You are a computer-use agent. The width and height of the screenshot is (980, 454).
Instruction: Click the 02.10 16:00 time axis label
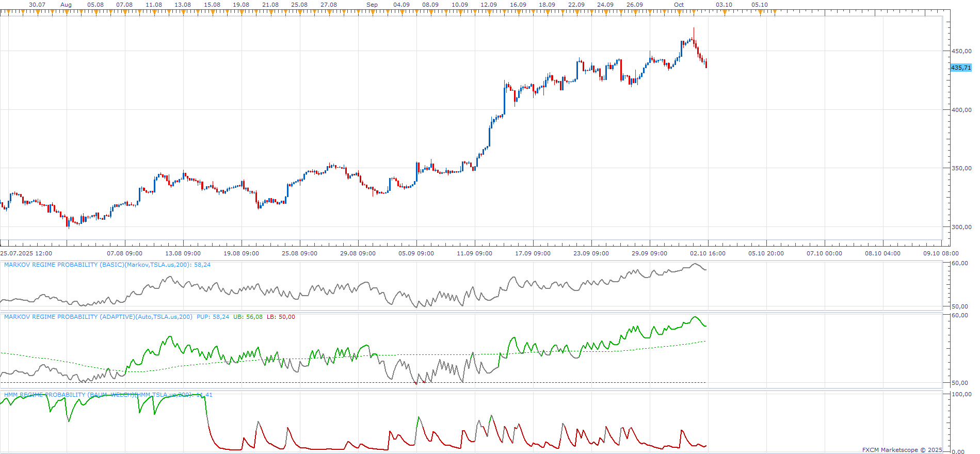pyautogui.click(x=708, y=253)
